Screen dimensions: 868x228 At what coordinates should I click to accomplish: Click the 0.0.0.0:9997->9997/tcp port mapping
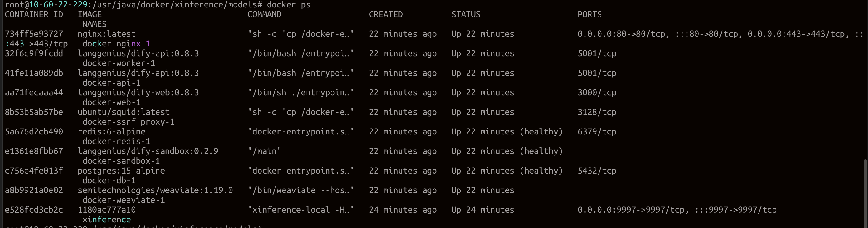pos(631,210)
